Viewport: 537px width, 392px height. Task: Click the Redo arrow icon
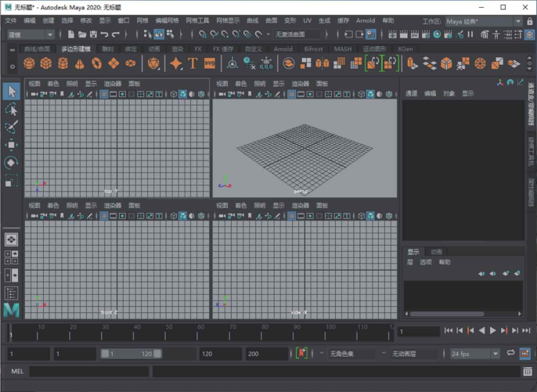pyautogui.click(x=116, y=34)
